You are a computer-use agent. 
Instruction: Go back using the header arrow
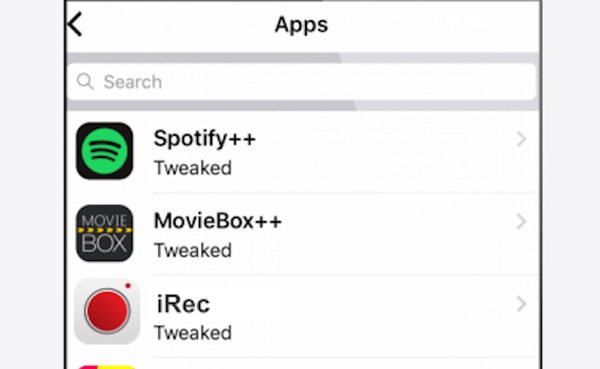click(75, 24)
